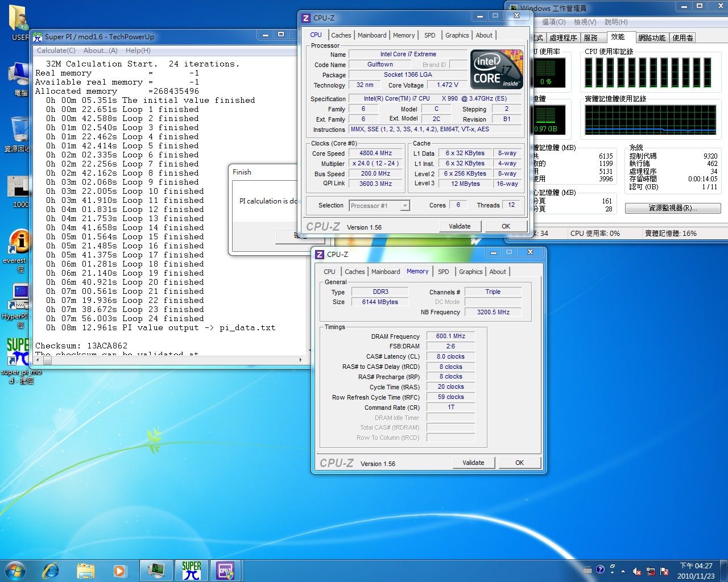Image resolution: width=728 pixels, height=582 pixels.
Task: Switch to Mainboard tab in top CPU-Z
Action: [372, 35]
